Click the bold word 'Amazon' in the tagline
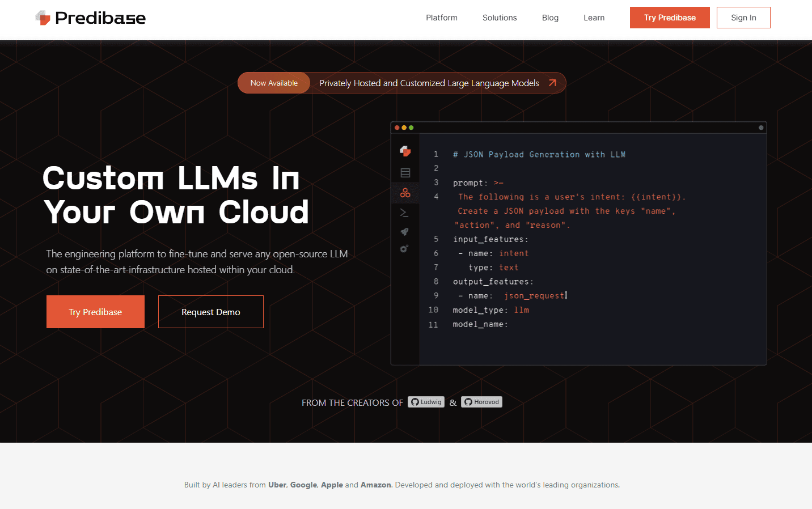 point(375,485)
